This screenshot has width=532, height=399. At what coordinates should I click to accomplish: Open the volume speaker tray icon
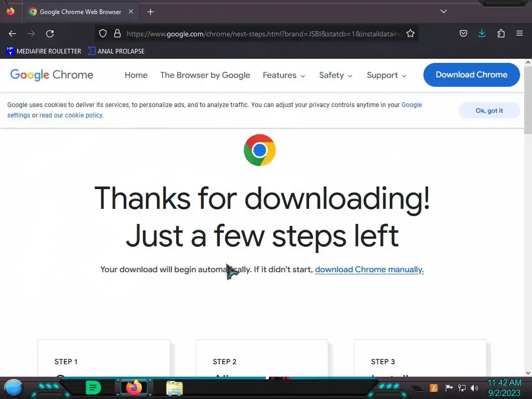[474, 388]
